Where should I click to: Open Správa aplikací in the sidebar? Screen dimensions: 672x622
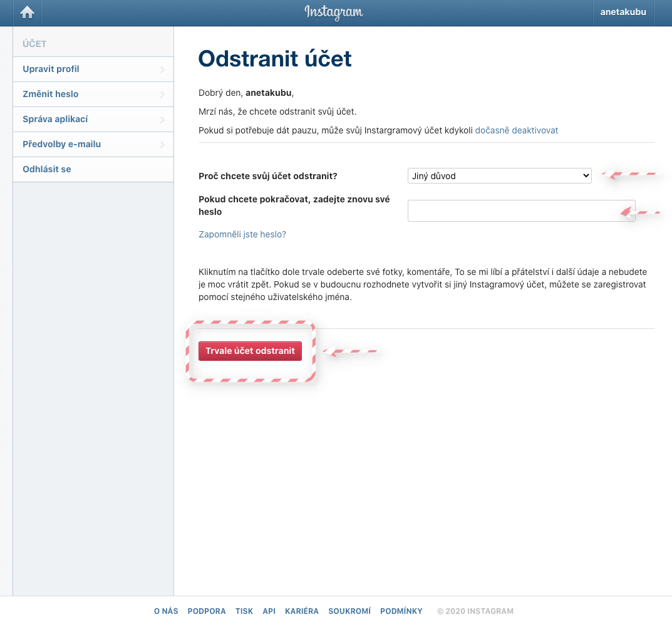click(93, 119)
